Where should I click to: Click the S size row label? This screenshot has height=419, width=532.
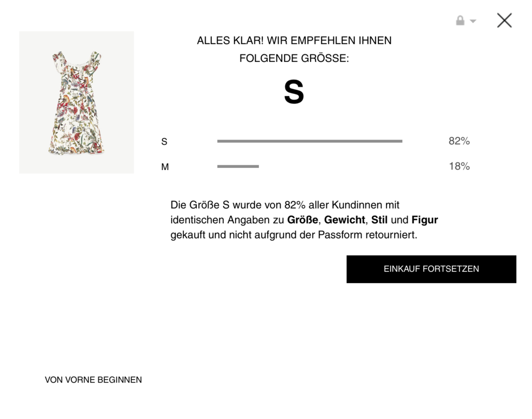(x=164, y=141)
